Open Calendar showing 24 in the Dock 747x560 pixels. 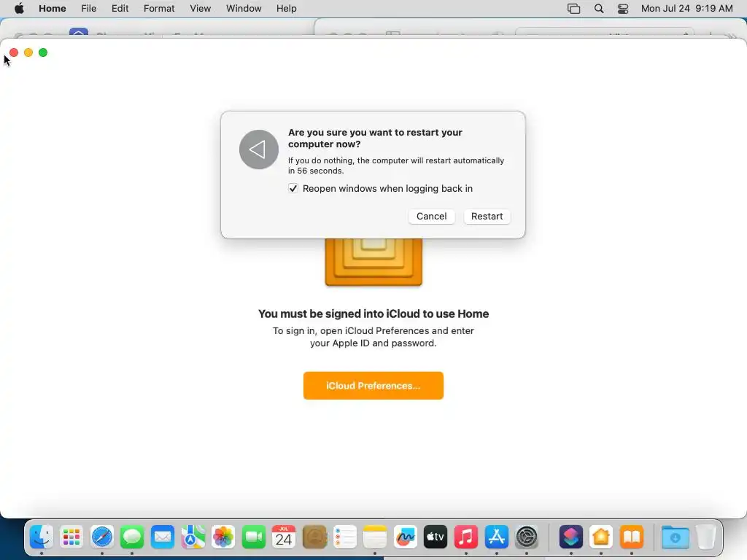[284, 537]
